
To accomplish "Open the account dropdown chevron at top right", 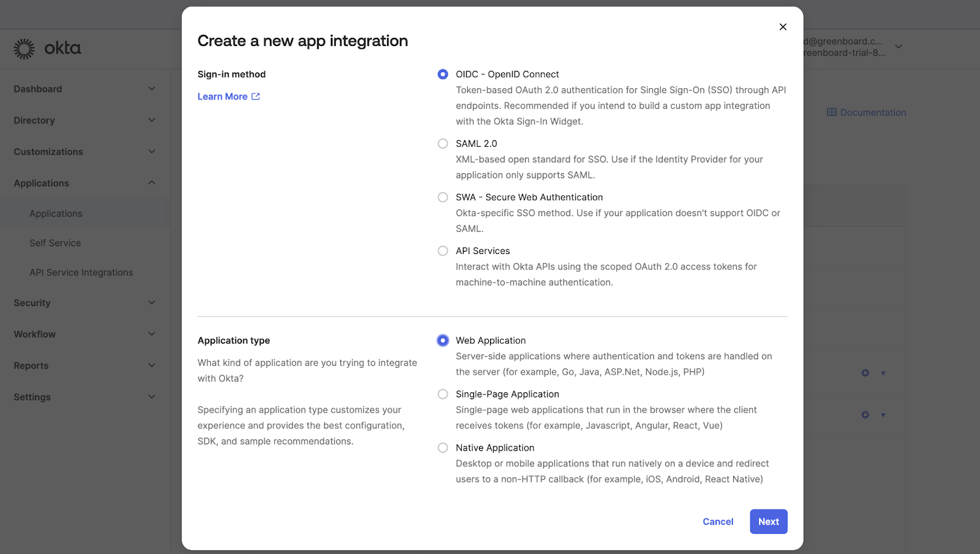I will pos(899,47).
